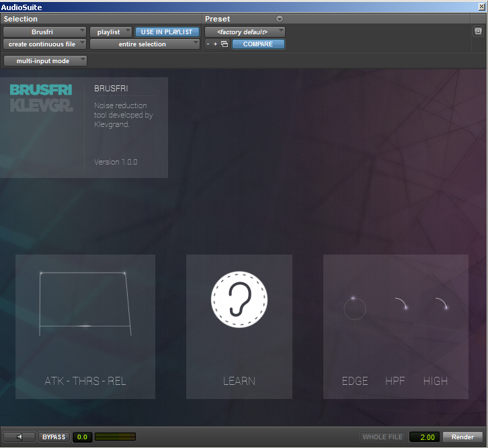Viewport: 488px width, 448px height.
Task: Open the create continuous file dropdown
Action: tap(44, 44)
